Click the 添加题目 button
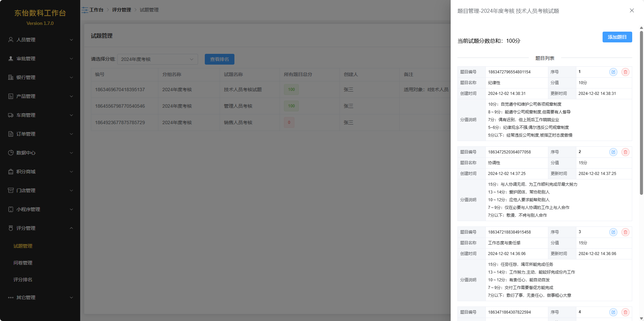 click(x=617, y=37)
